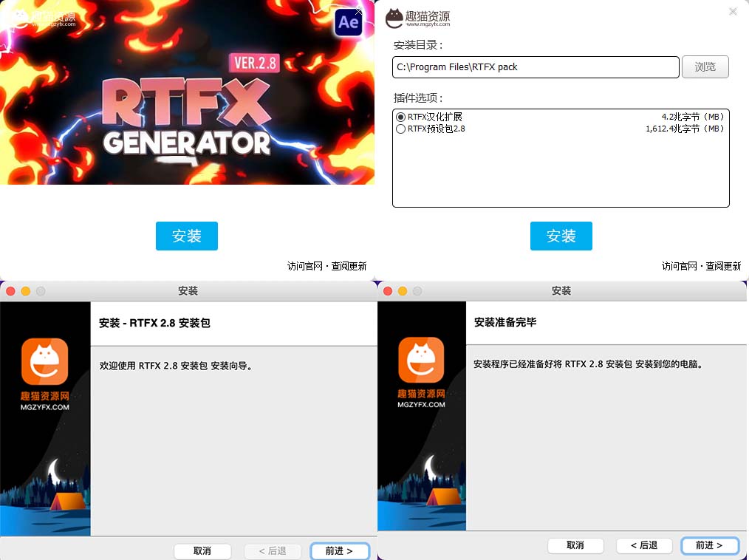Click yellow minimize dot of welcome wizard window
Screen dimensions: 749x560
26,291
